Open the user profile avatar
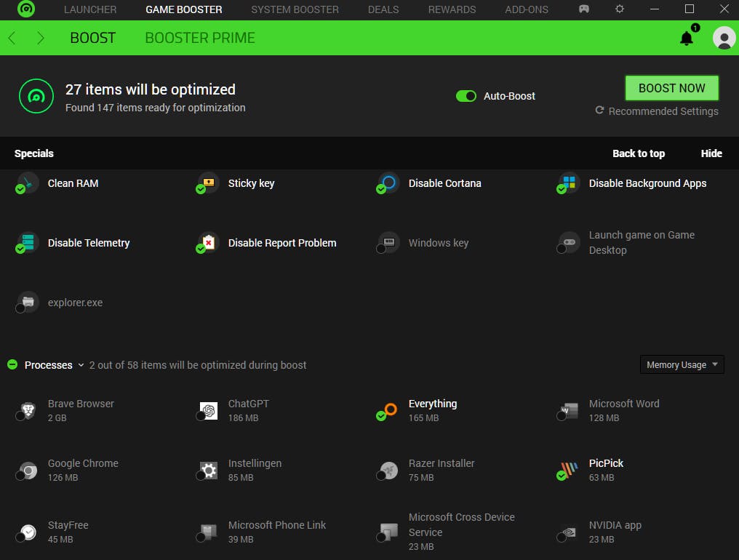Screen dimensions: 739x560 tap(724, 38)
